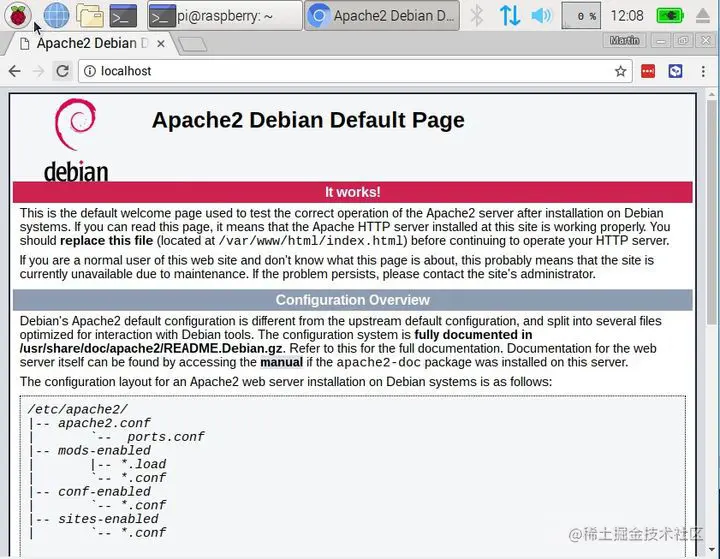
Task: Launch the terminal from the panel
Action: tap(123, 16)
